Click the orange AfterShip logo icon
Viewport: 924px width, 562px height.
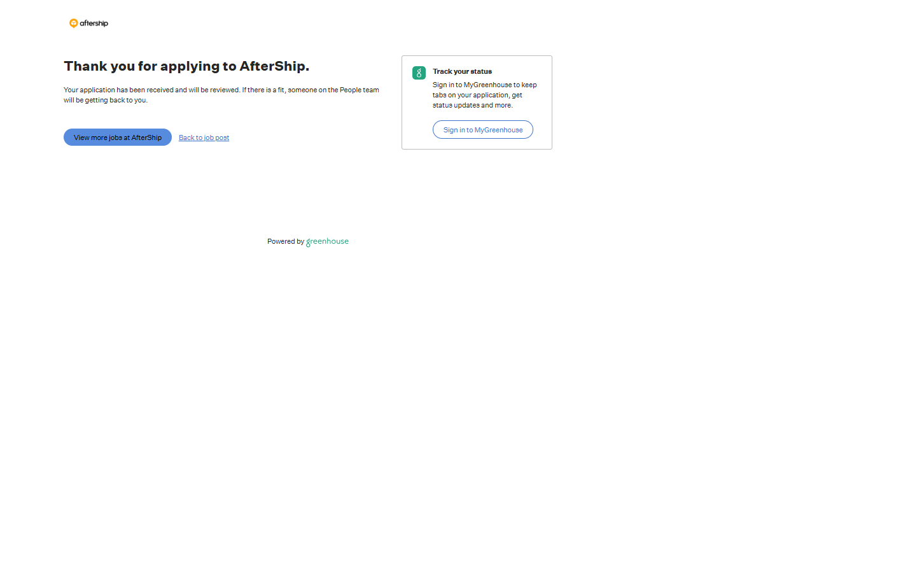[x=73, y=24]
